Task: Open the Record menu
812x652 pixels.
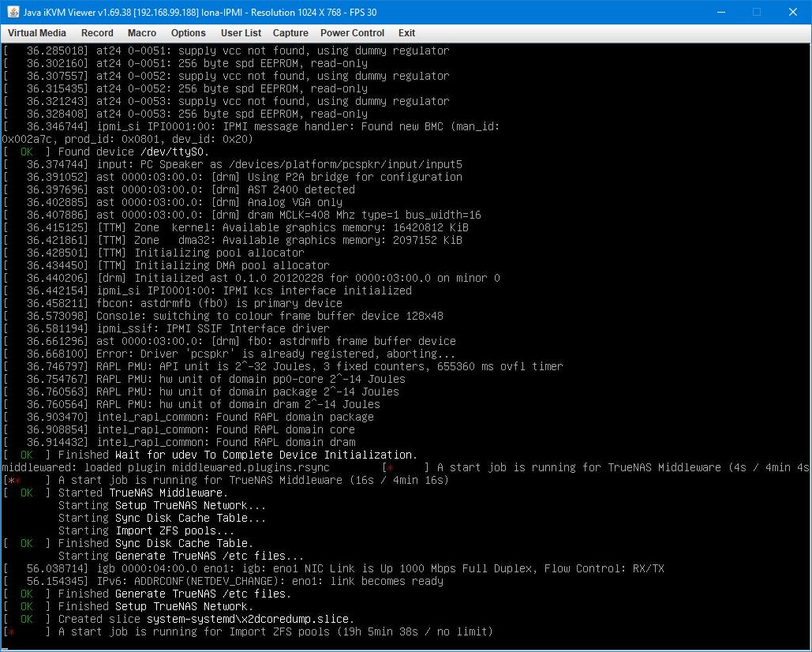Action: pos(97,33)
